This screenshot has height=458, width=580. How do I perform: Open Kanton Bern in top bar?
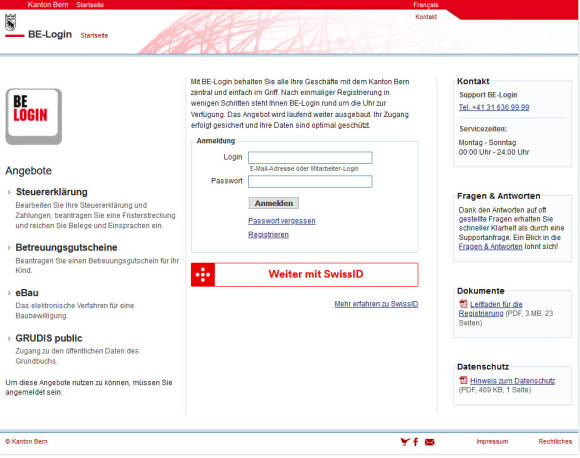pyautogui.click(x=48, y=5)
